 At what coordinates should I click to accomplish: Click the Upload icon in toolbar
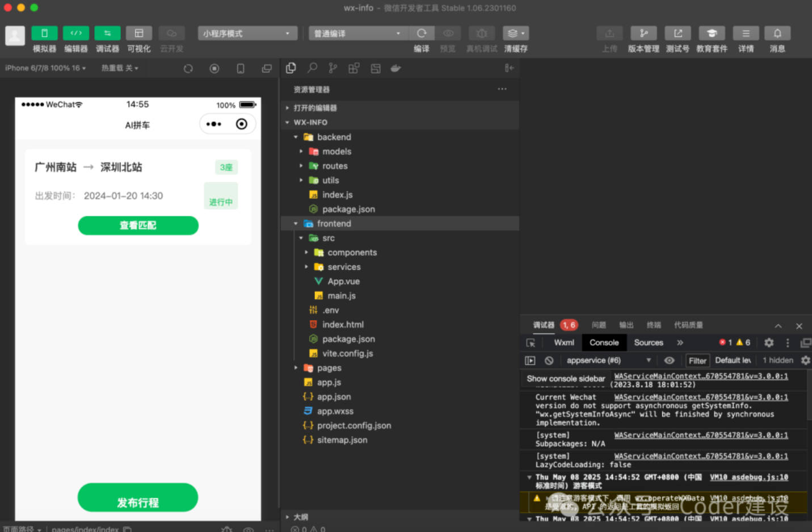click(x=610, y=33)
